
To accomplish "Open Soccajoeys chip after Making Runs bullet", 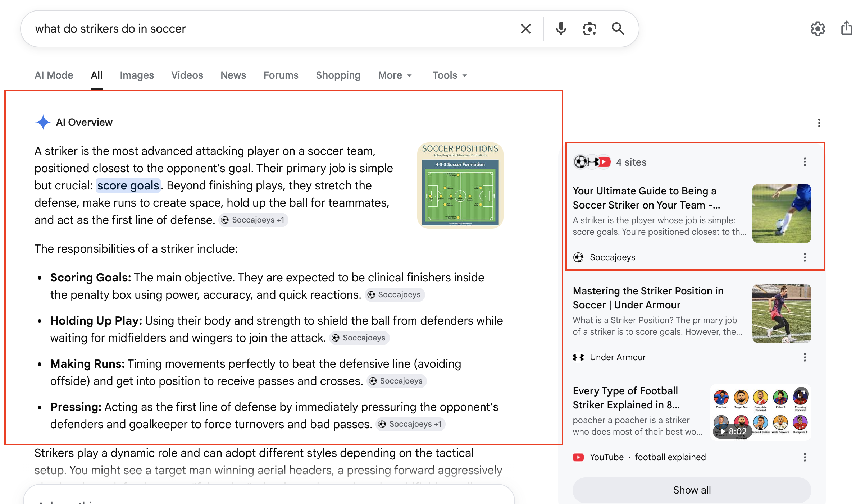I will tap(396, 381).
